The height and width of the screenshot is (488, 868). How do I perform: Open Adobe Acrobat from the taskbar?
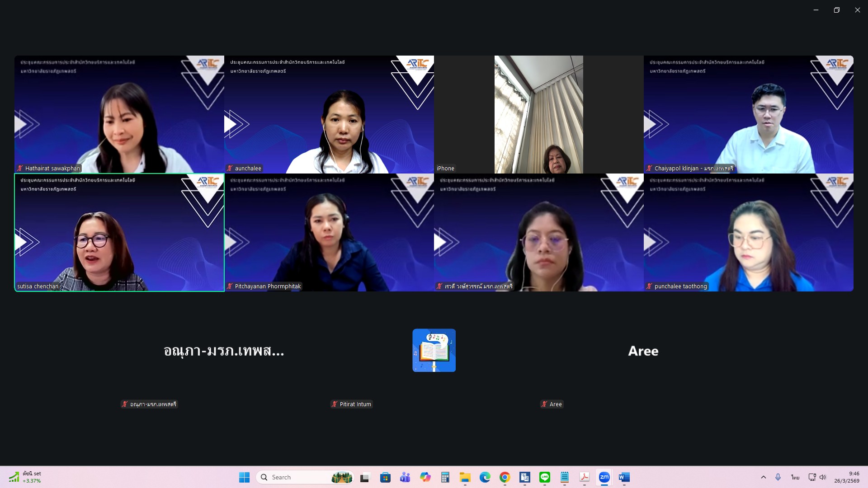[584, 477]
